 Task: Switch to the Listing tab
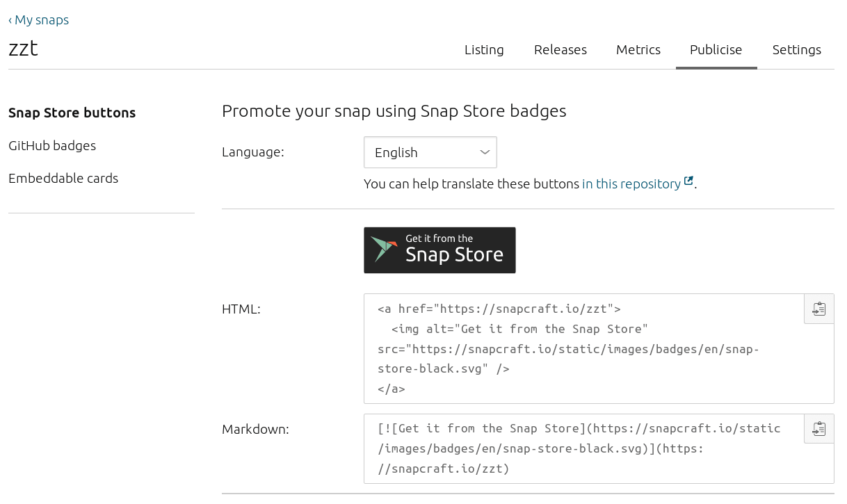coord(484,50)
